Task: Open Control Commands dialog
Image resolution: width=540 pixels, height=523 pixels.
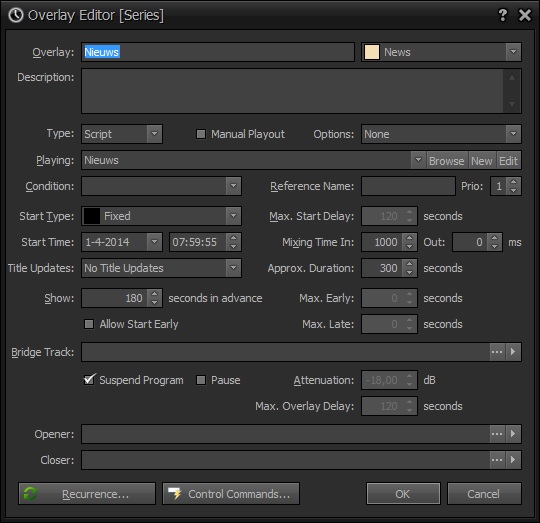Action: [x=231, y=494]
